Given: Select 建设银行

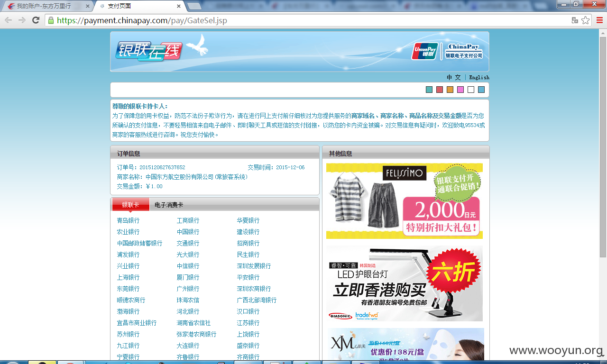Looking at the screenshot, I should tap(248, 232).
